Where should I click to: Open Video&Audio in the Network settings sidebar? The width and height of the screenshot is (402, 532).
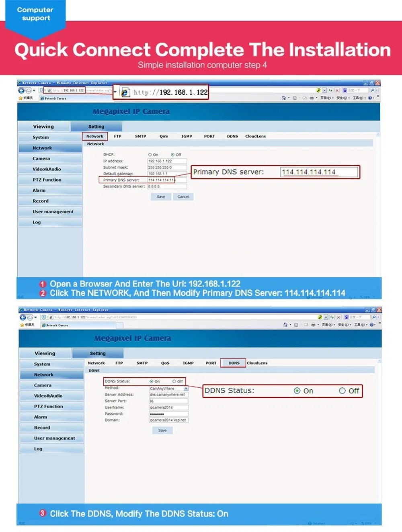coord(50,169)
